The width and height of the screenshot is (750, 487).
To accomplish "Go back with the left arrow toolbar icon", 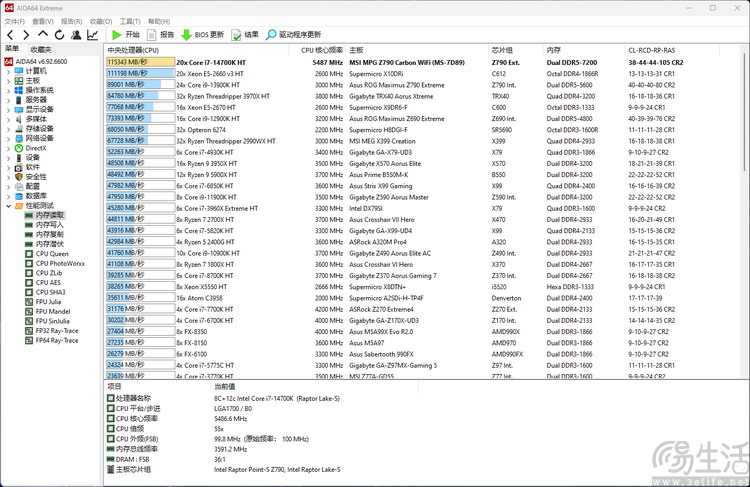I will pos(10,34).
